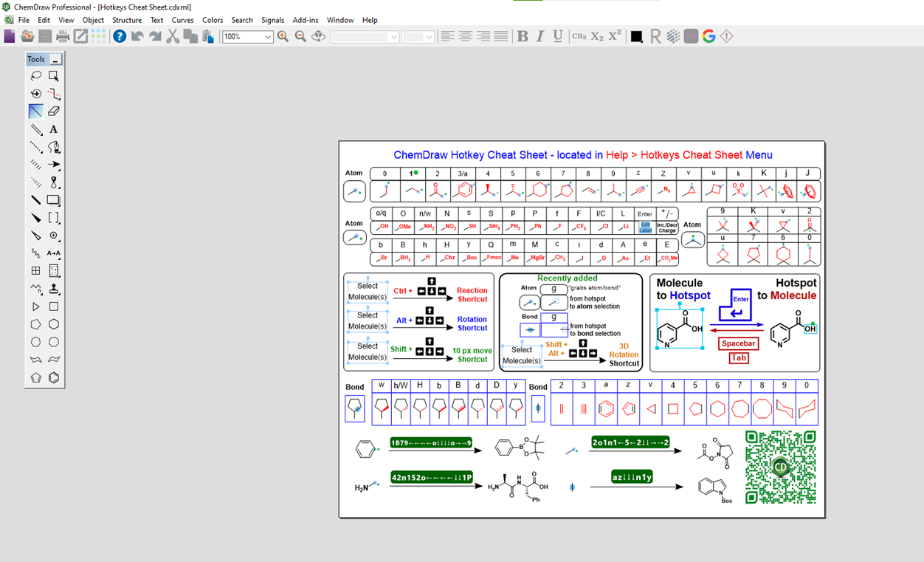This screenshot has width=924, height=562.
Task: Open the Help menu
Action: tap(370, 20)
